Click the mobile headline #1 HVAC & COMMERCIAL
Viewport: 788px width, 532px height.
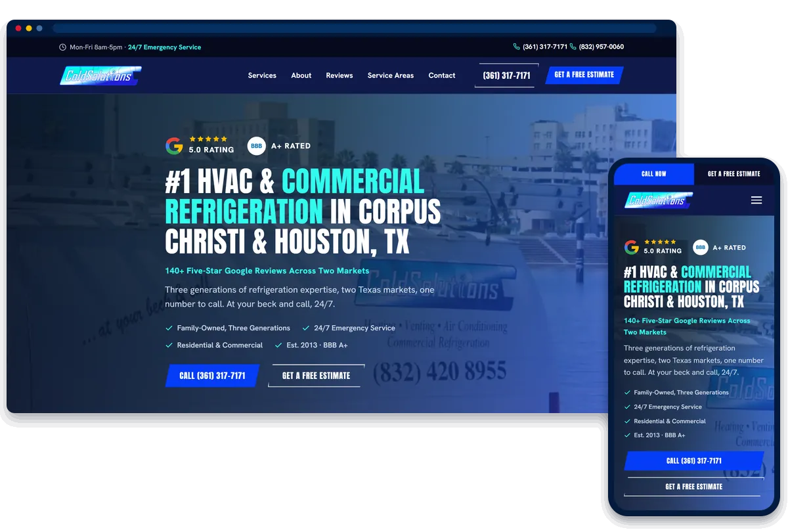tap(688, 272)
